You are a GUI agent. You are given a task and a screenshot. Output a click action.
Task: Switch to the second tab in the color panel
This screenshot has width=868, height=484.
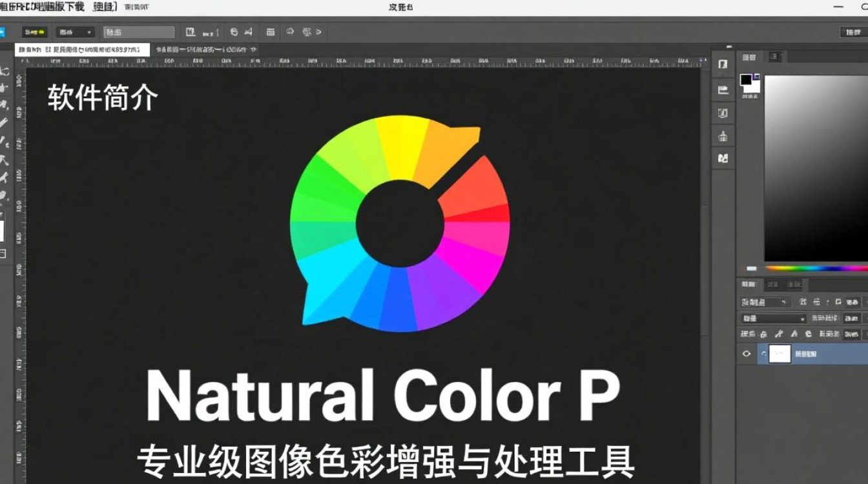pos(774,57)
